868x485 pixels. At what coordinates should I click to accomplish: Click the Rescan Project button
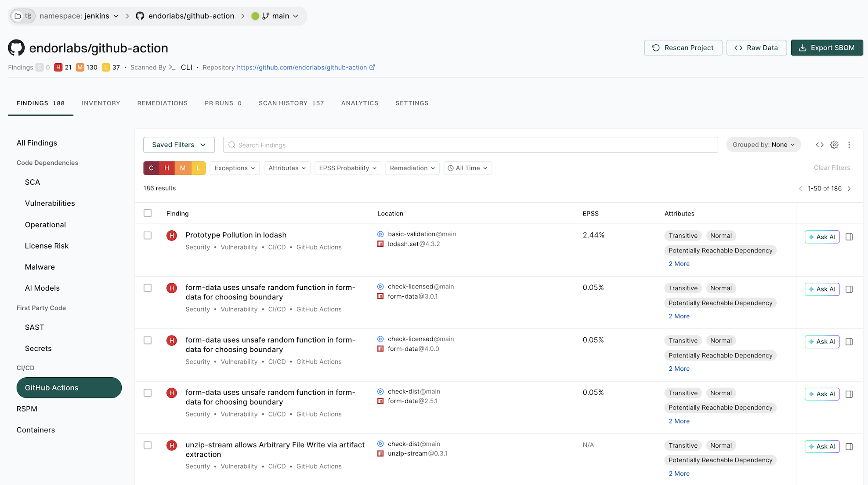pyautogui.click(x=683, y=47)
